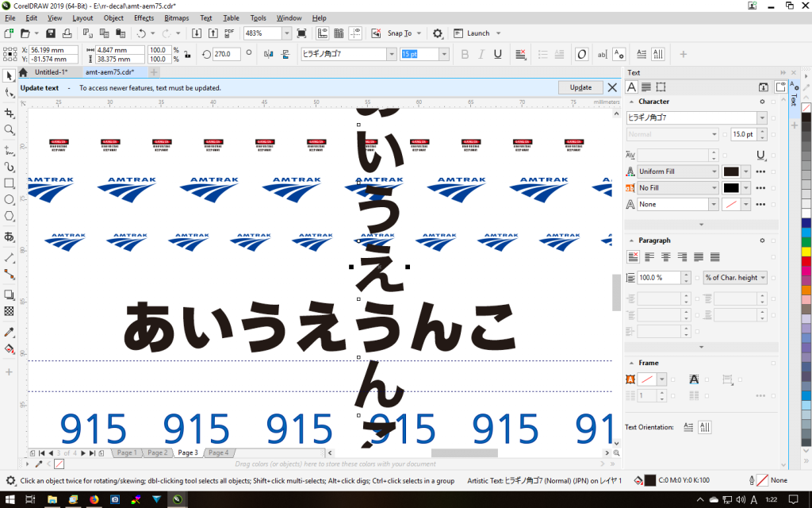Select Frame tab in the Text docker
The height and width of the screenshot is (508, 812).
point(661,87)
